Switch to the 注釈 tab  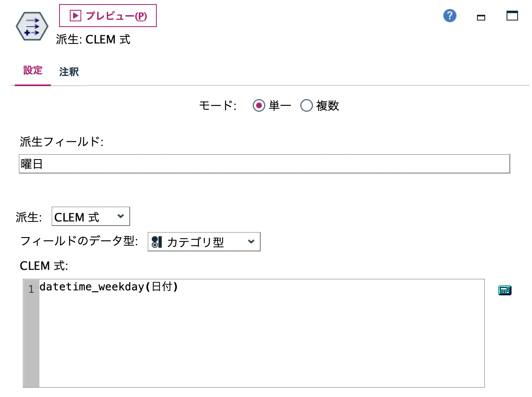coord(69,72)
